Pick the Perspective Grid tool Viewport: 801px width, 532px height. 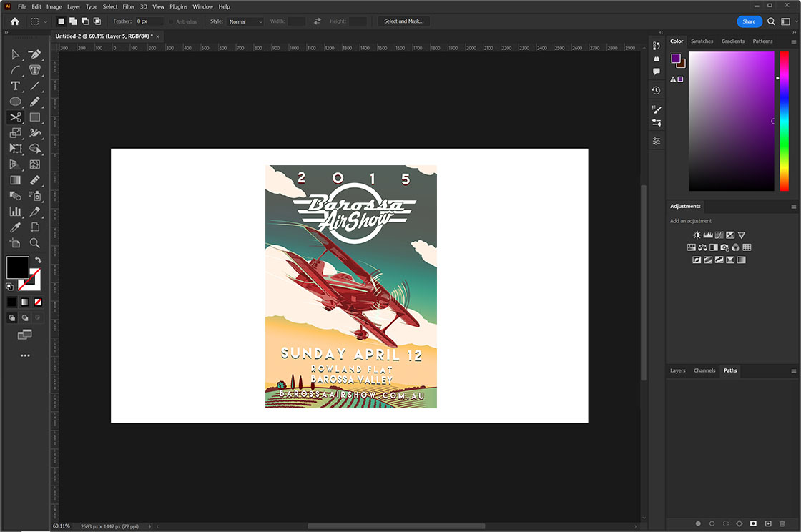15,164
